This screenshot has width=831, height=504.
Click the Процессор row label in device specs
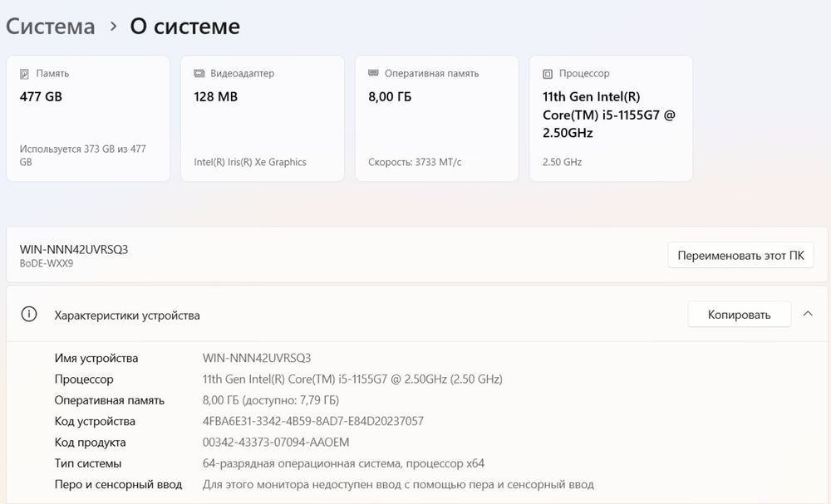pos(84,379)
